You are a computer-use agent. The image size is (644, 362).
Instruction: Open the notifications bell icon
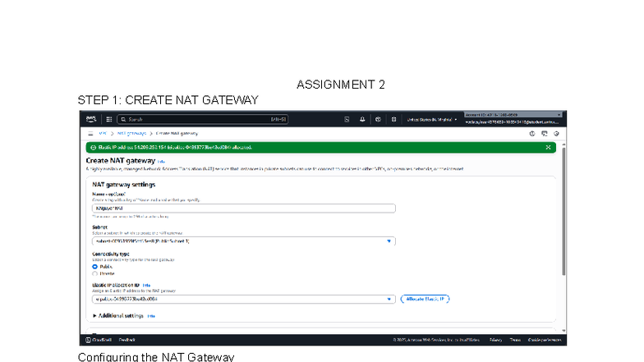tap(362, 120)
